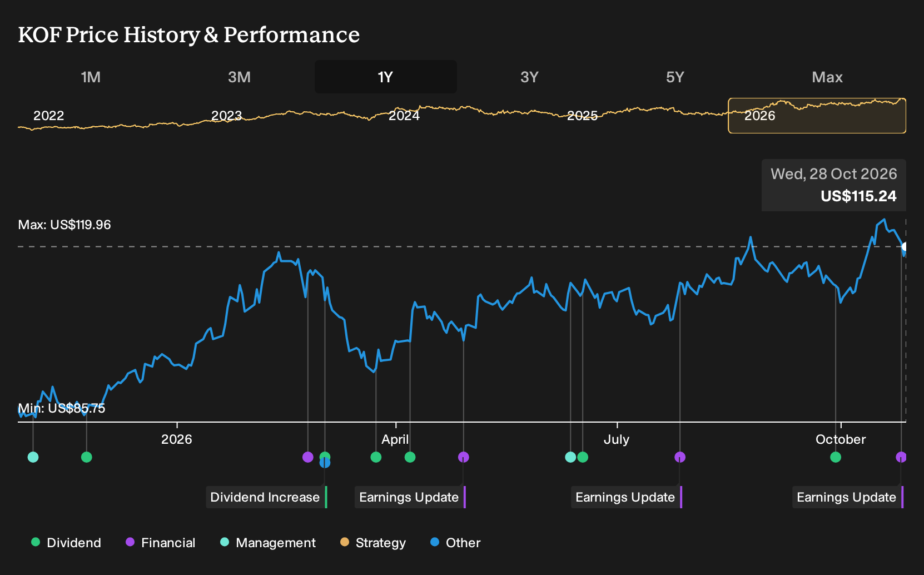924x575 pixels.
Task: Click the purple marker above July's Earnings Update
Action: pyautogui.click(x=680, y=457)
